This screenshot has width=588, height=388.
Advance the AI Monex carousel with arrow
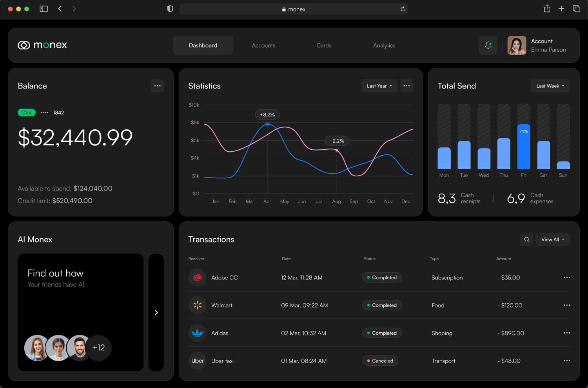(x=156, y=312)
